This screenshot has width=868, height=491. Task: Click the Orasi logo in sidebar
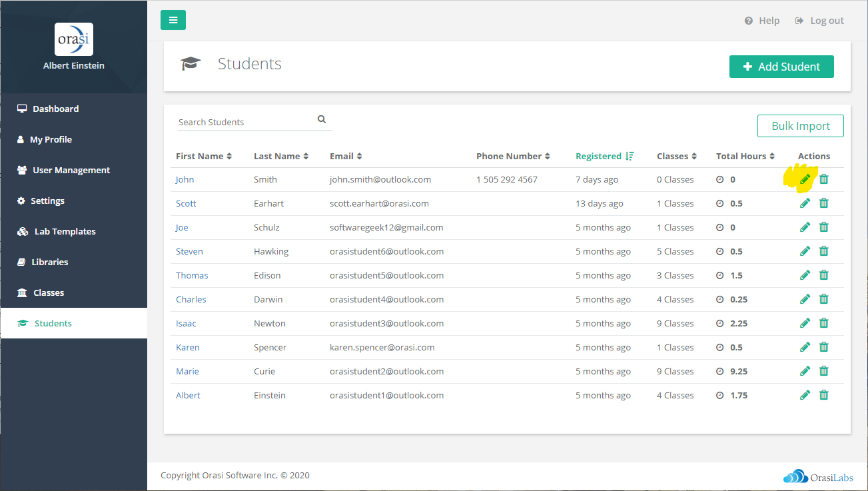[x=74, y=39]
